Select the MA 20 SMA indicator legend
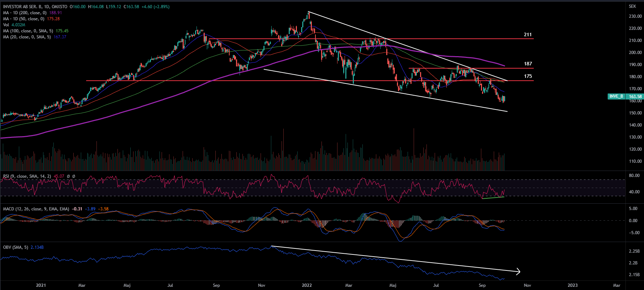Image resolution: width=644 pixels, height=290 pixels. click(x=27, y=37)
